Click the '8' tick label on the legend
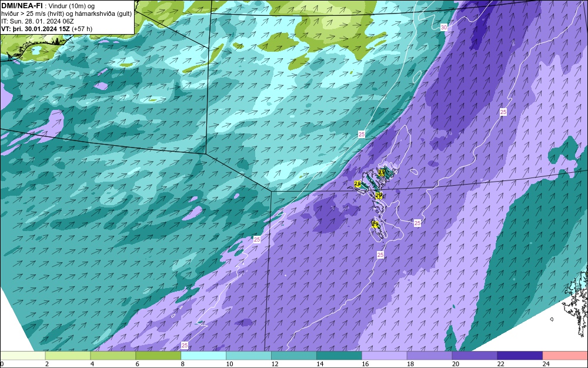The height and width of the screenshot is (368, 588). point(183,364)
